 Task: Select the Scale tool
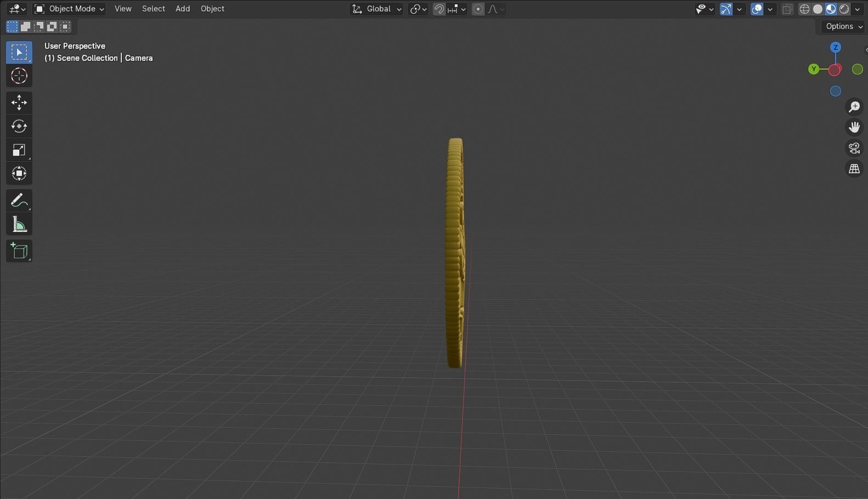[19, 150]
